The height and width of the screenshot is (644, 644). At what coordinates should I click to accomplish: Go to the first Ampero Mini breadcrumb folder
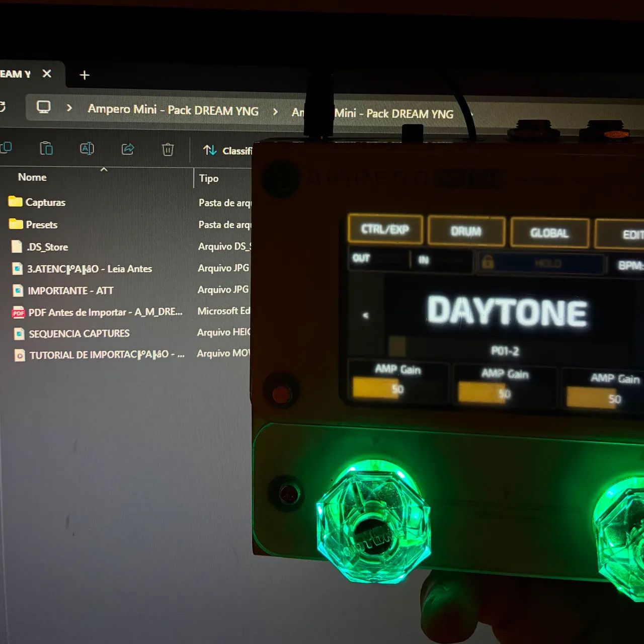click(173, 110)
